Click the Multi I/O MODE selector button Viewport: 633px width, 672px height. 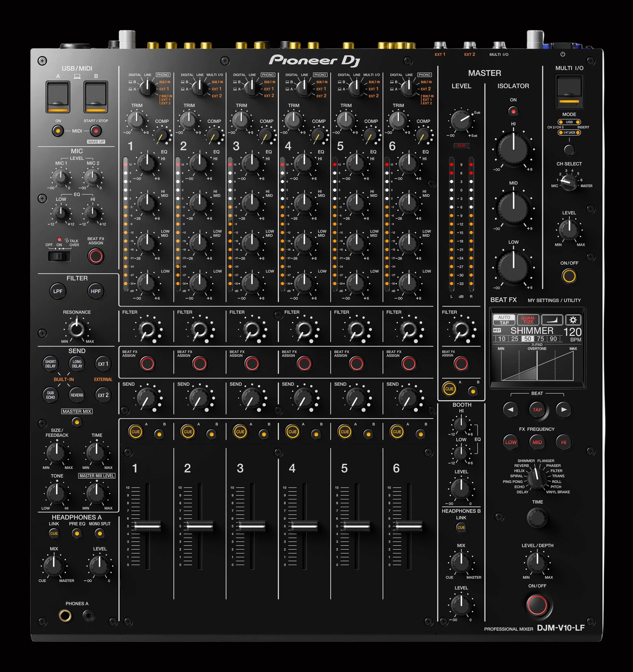pyautogui.click(x=569, y=150)
